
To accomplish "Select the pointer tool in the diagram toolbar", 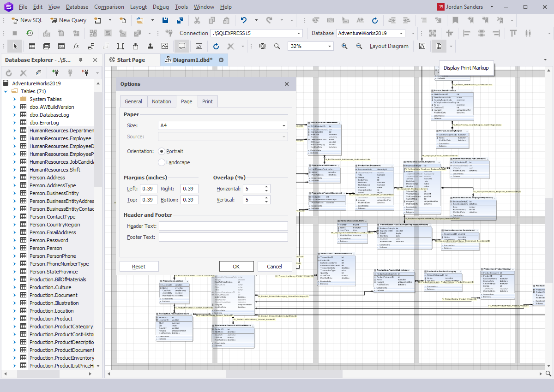I will tap(15, 46).
